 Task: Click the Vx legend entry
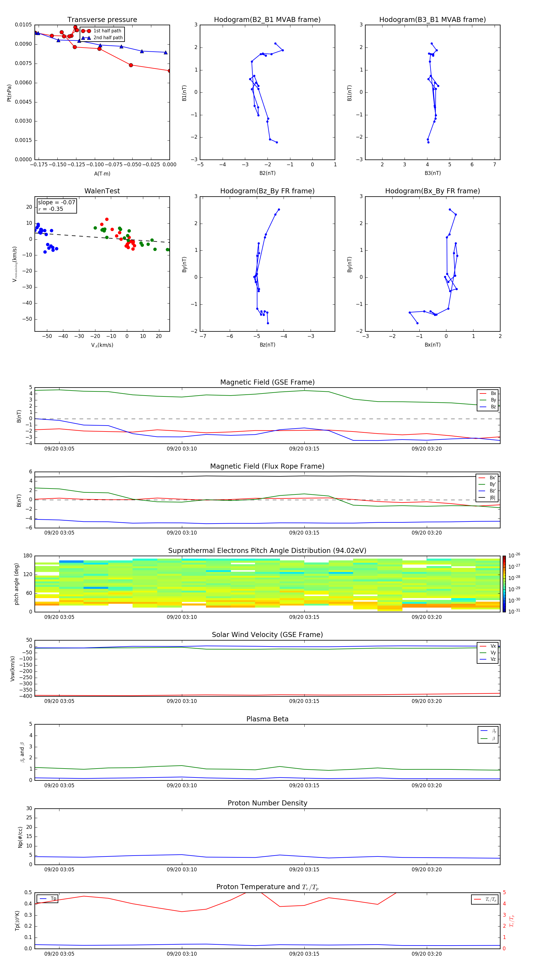(x=488, y=646)
